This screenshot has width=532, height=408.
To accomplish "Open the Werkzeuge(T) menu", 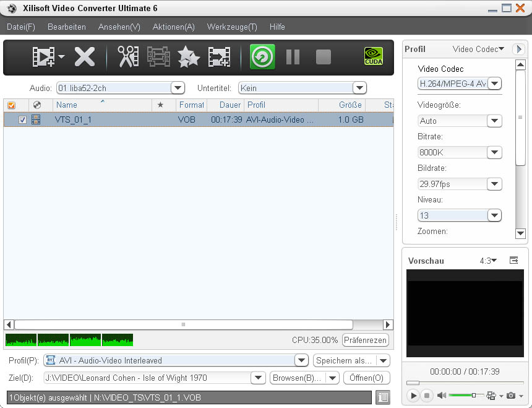I will pyautogui.click(x=232, y=27).
